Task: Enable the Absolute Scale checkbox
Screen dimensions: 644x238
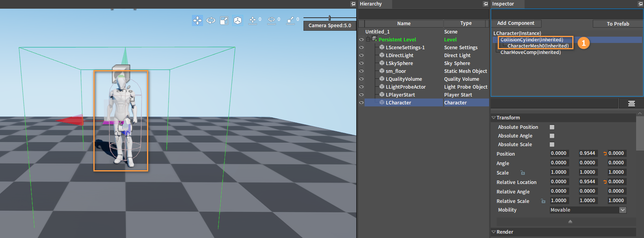Action: tap(552, 144)
